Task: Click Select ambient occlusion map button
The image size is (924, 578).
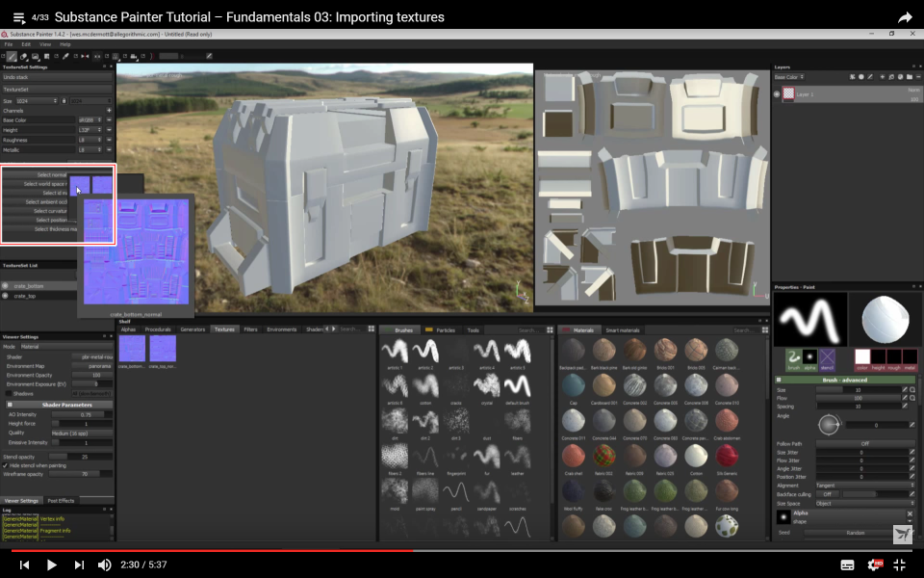Action: 36,201
